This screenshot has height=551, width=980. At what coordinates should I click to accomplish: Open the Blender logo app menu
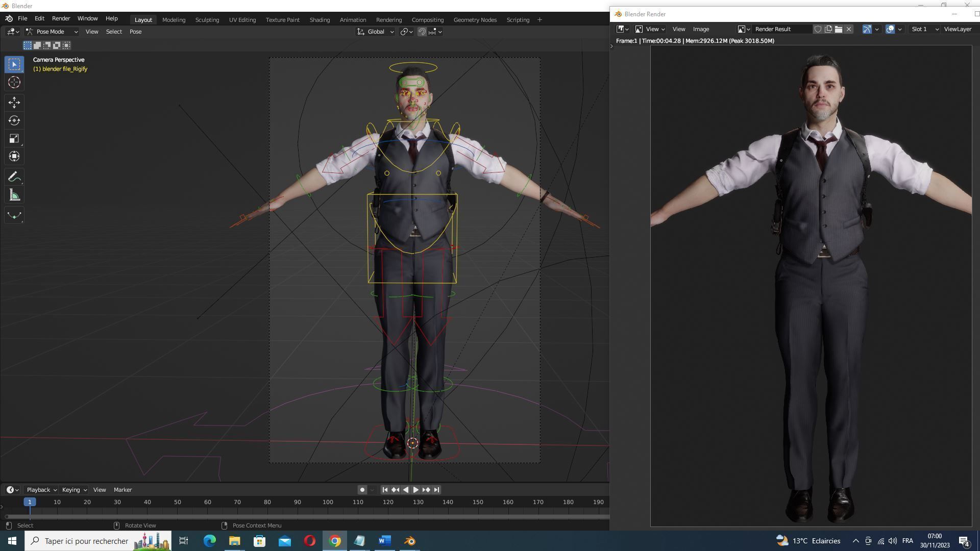pyautogui.click(x=9, y=18)
